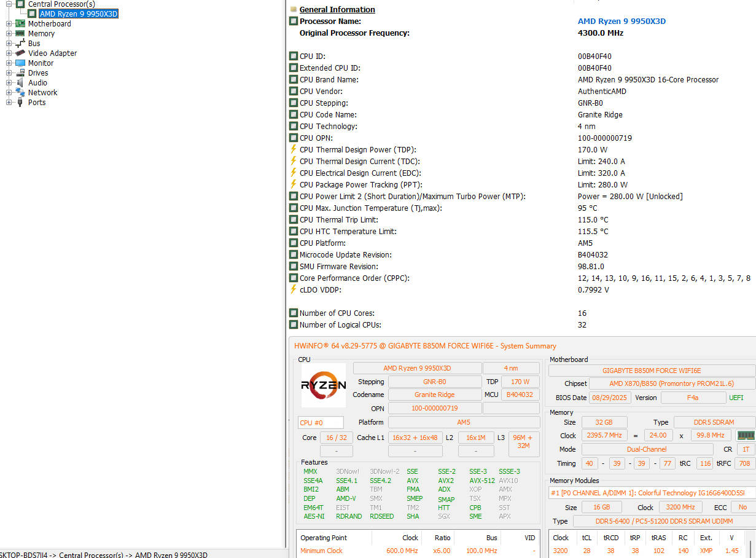This screenshot has height=558, width=756.
Task: Click the BIOS Version field F4a
Action: point(693,398)
